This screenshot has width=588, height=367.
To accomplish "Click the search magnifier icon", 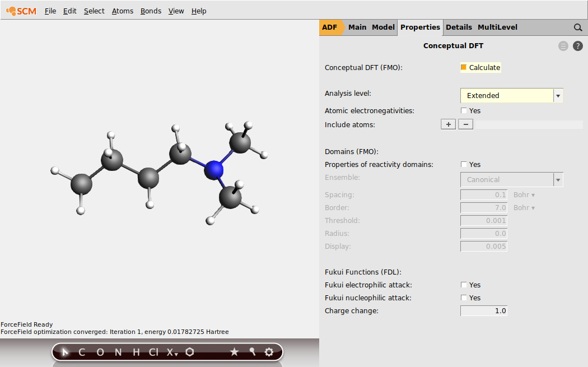I will (578, 27).
